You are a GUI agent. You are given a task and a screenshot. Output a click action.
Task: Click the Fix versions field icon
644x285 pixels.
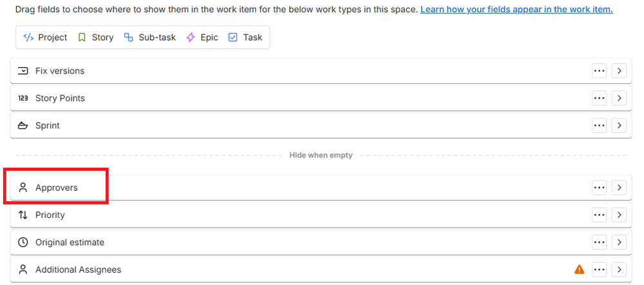click(23, 71)
